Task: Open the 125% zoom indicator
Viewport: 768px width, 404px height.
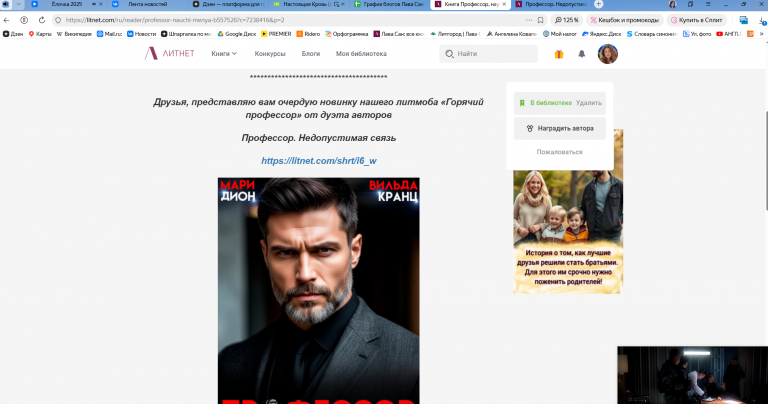Action: [567, 20]
